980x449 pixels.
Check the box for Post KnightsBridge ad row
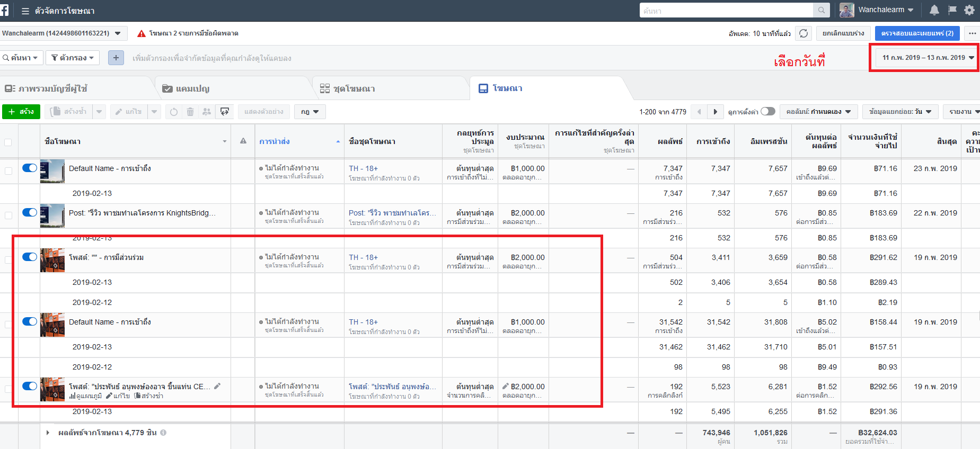8,215
